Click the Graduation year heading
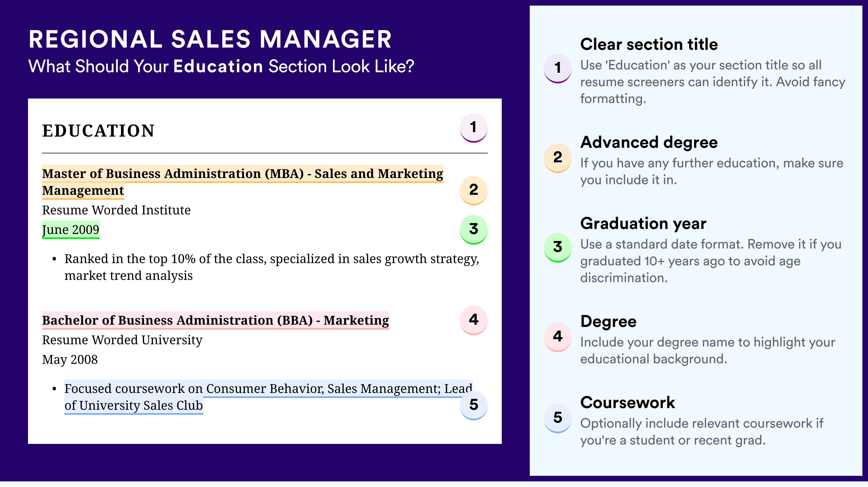 click(643, 224)
